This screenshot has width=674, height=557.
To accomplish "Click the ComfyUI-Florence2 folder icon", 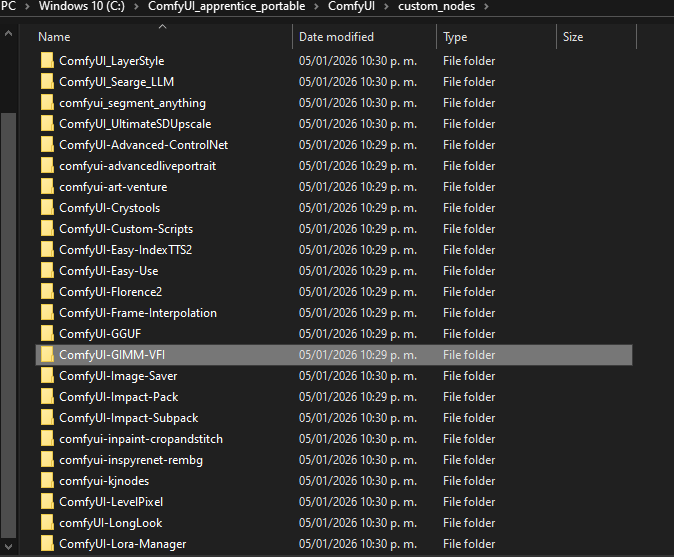I will 47,292.
